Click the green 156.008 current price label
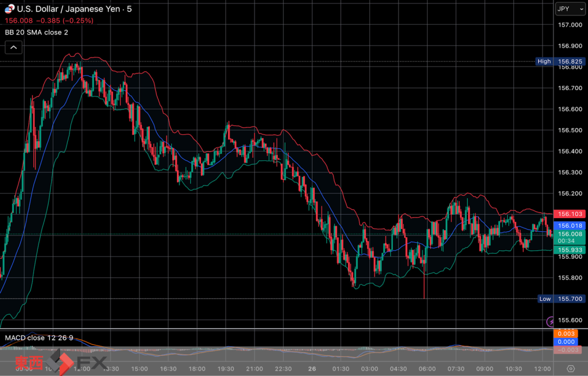The image size is (588, 376). coord(570,234)
